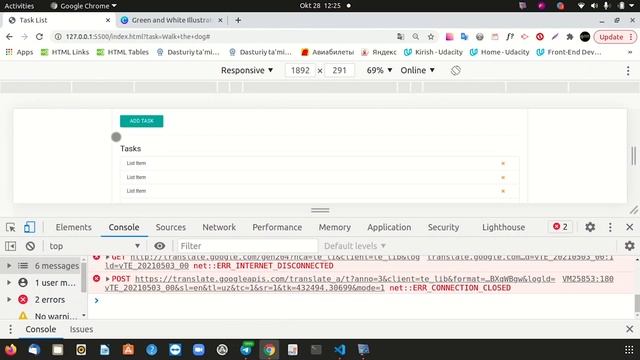Toggle the device toolbar icon
This screenshot has height=360, width=640.
(29, 227)
